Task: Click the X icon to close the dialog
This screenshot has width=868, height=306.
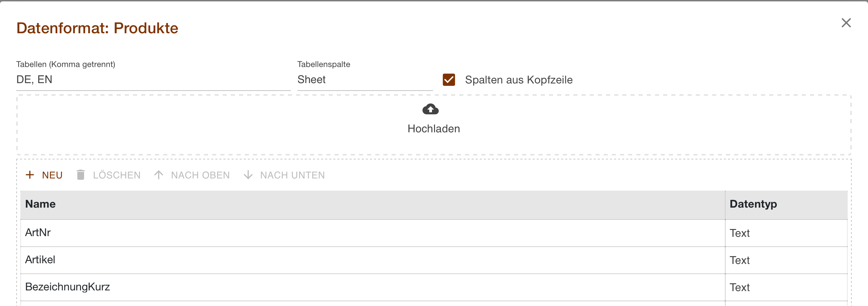Action: click(x=846, y=23)
